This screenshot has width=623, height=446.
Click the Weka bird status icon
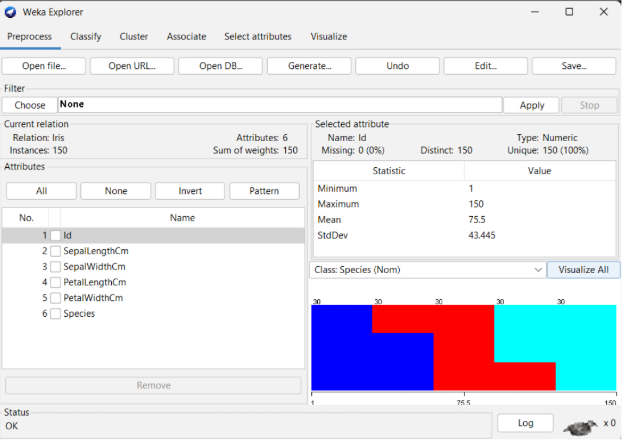(x=580, y=427)
